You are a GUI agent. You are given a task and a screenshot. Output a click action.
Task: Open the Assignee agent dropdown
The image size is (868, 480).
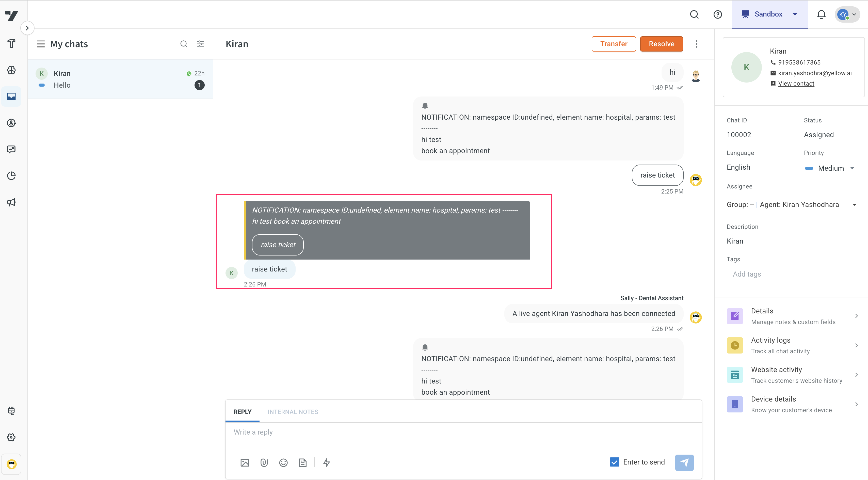[792, 205]
